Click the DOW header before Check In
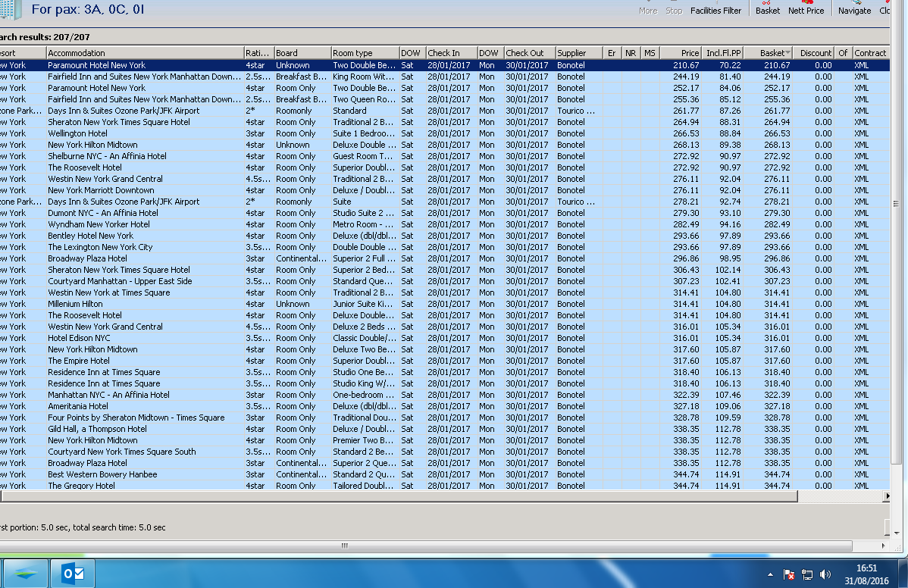 coord(412,53)
